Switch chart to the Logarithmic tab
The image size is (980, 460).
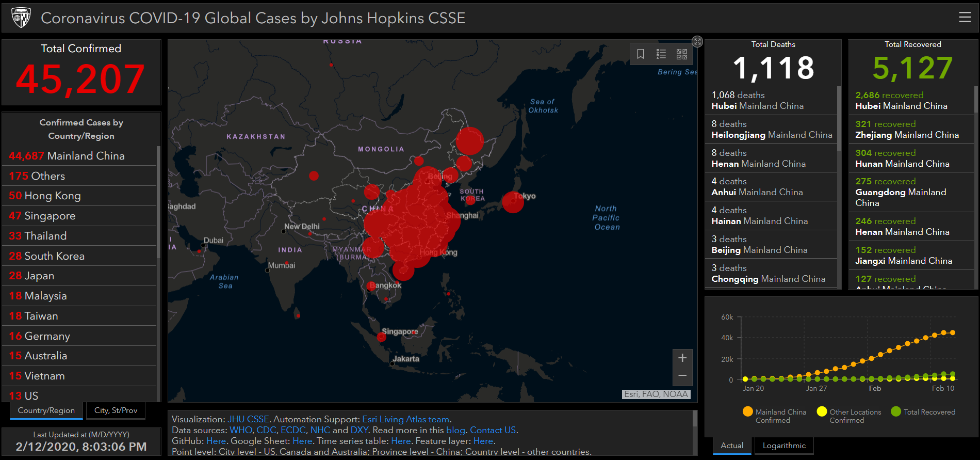tap(784, 446)
